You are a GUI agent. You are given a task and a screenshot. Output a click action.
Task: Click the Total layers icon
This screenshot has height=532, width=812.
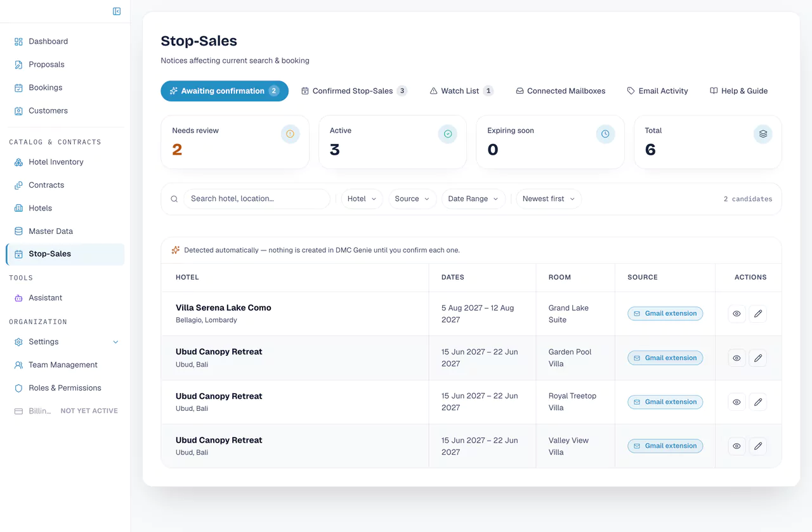point(763,134)
